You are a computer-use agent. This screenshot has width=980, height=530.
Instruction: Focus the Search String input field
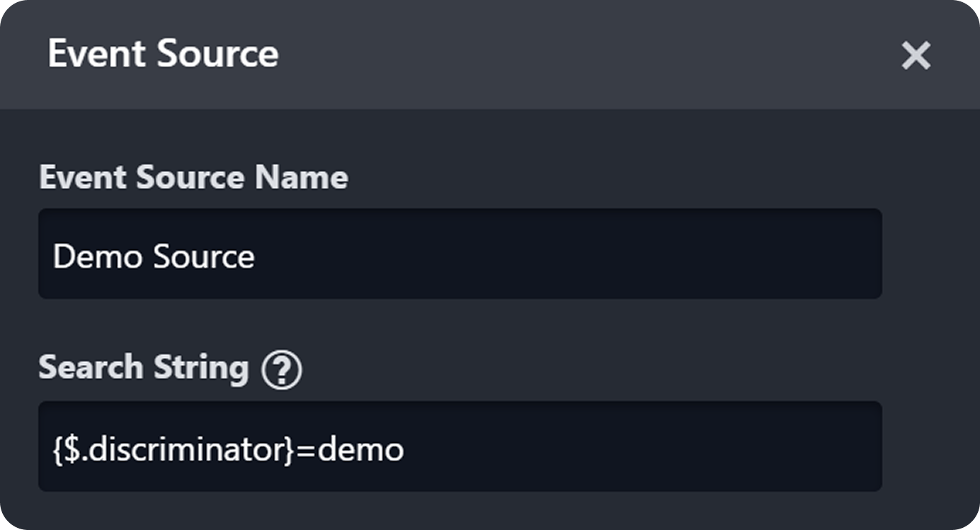460,446
